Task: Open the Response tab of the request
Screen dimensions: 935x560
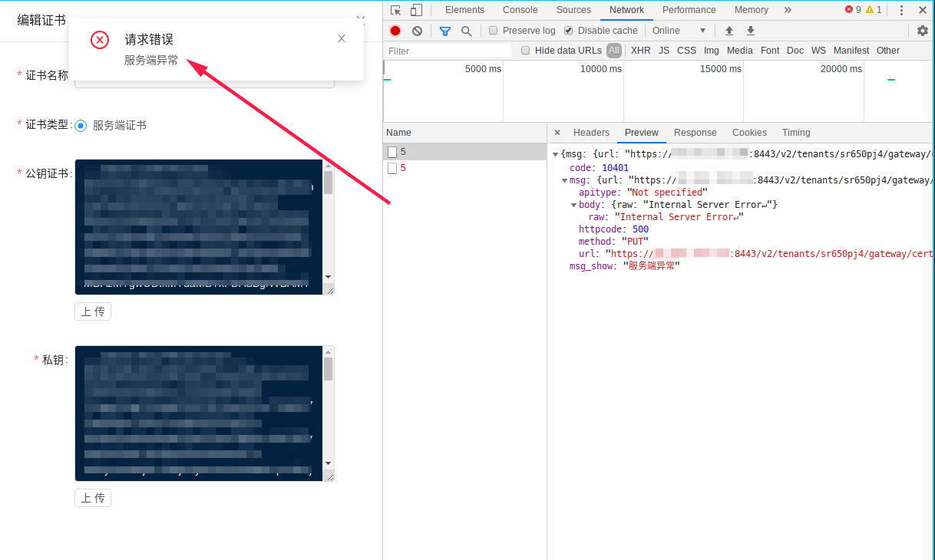Action: point(695,132)
